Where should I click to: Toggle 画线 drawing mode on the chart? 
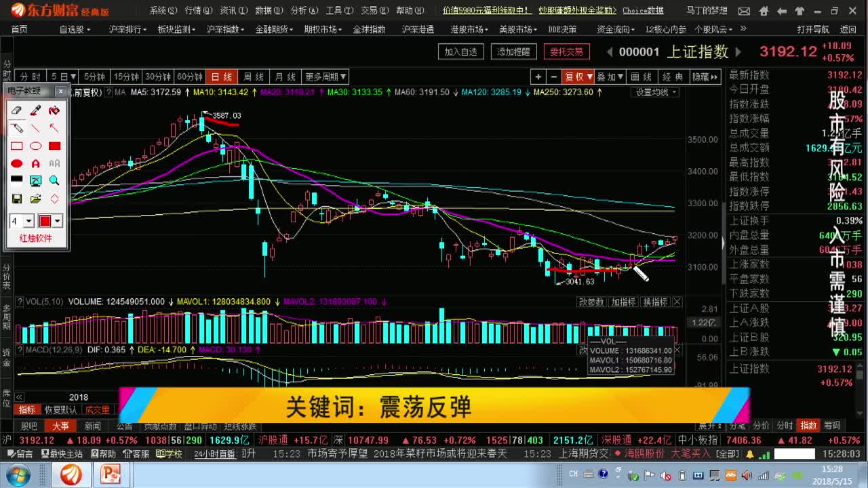(x=641, y=77)
